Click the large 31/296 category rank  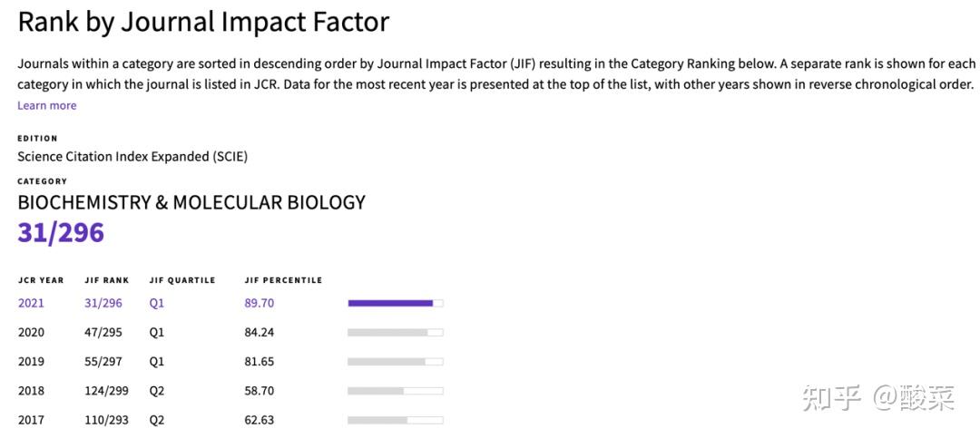click(61, 233)
